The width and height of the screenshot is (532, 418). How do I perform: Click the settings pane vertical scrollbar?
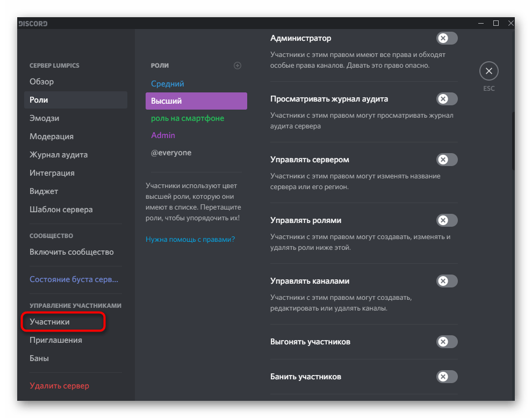[x=513, y=141]
